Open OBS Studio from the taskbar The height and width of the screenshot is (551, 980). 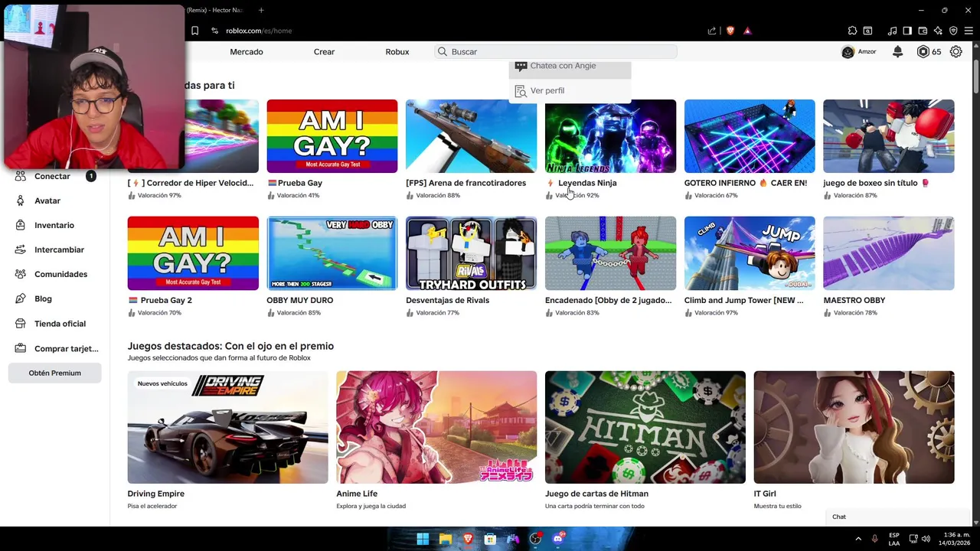click(535, 539)
